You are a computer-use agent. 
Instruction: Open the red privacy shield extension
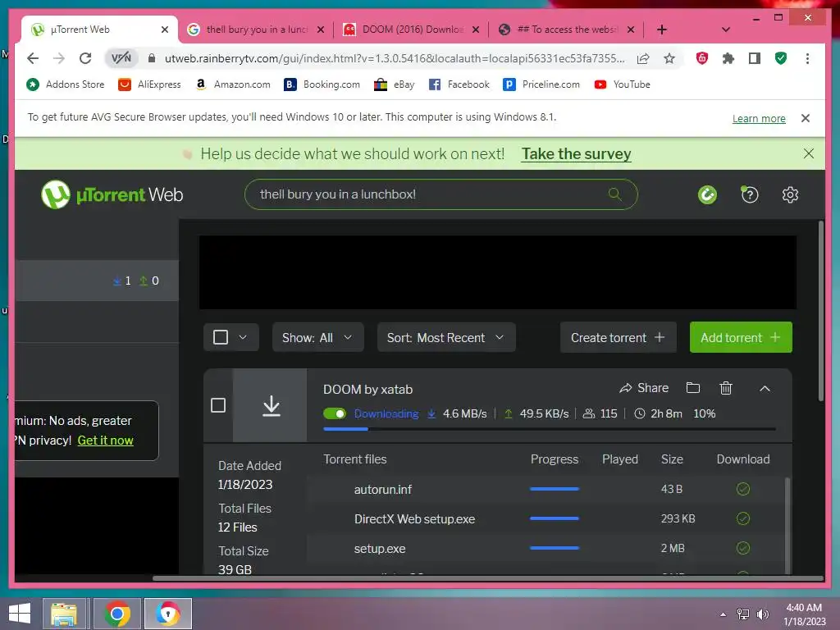702,58
